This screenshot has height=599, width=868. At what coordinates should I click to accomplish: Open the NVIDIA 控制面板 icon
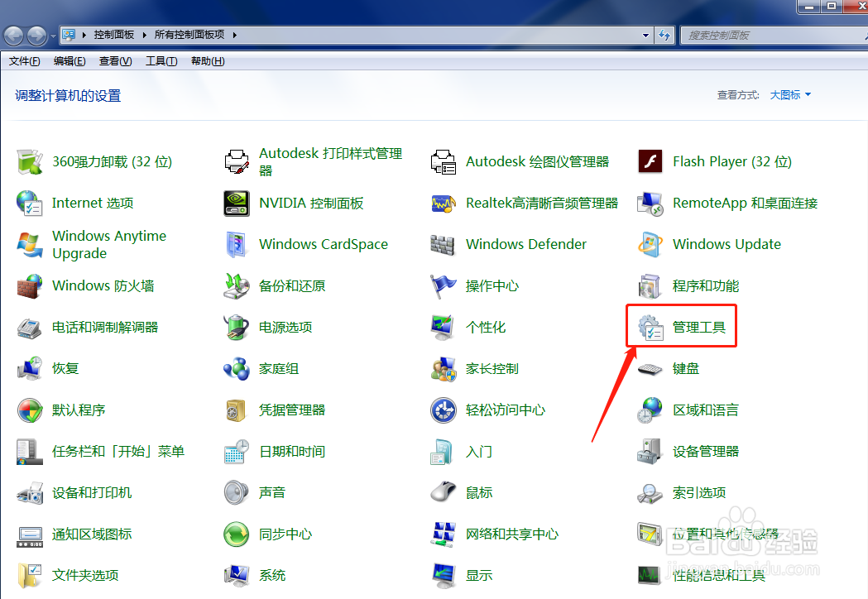coord(237,204)
